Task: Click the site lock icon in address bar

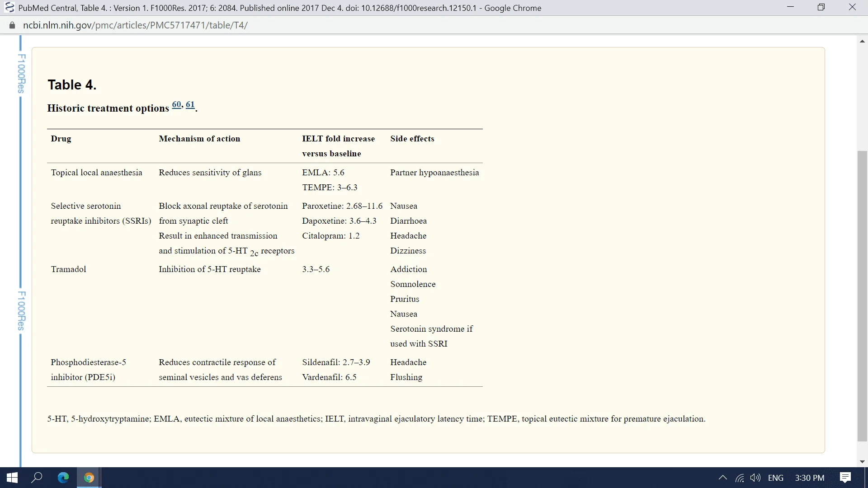Action: click(12, 25)
